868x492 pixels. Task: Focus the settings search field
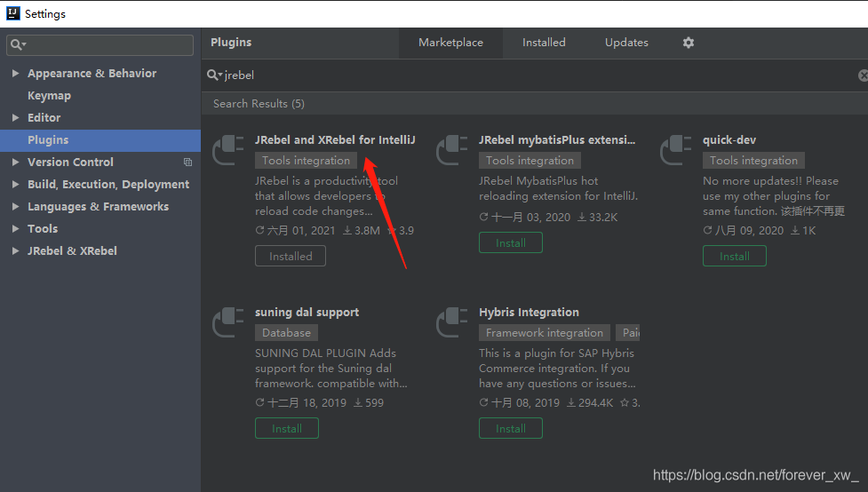(100, 44)
